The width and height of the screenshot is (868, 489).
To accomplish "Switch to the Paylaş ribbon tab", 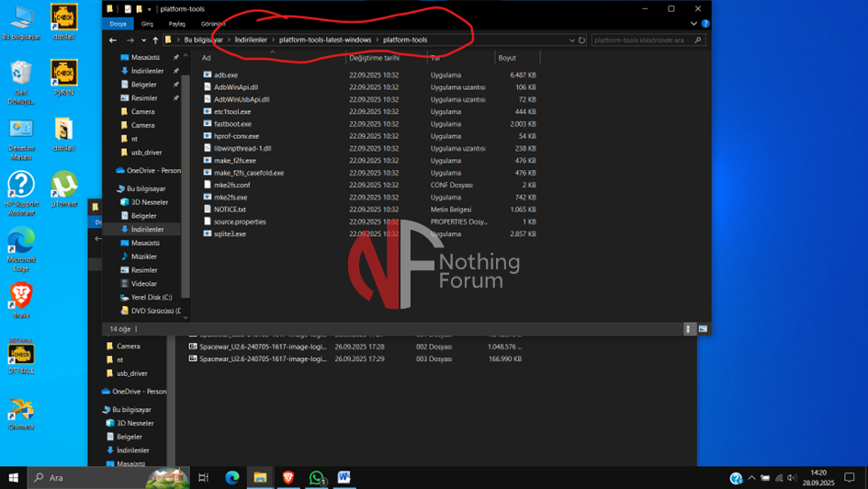I will 176,24.
